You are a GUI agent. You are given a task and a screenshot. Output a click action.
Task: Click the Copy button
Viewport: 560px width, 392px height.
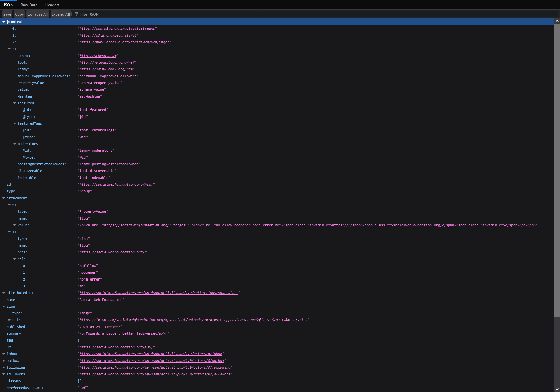point(19,14)
